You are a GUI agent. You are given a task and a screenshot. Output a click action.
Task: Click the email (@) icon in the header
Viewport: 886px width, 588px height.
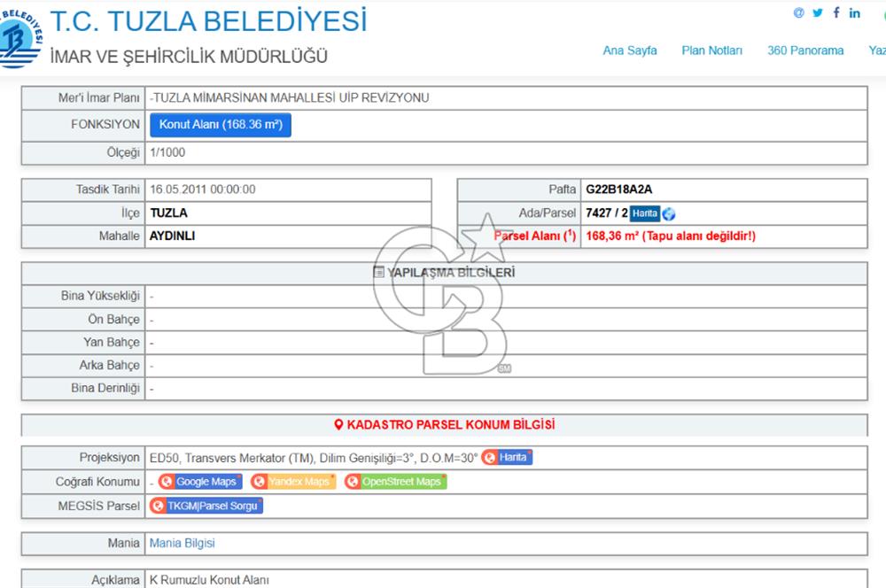(x=798, y=12)
